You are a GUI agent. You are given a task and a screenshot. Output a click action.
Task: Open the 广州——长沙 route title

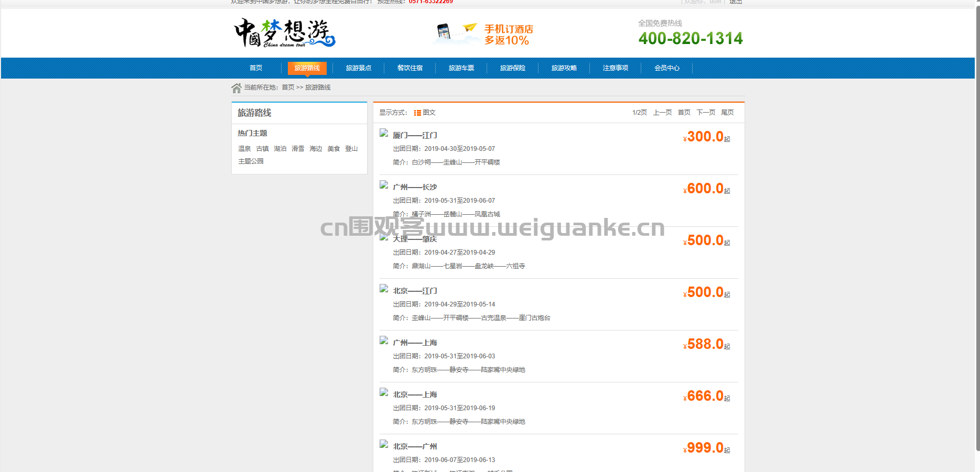click(415, 187)
